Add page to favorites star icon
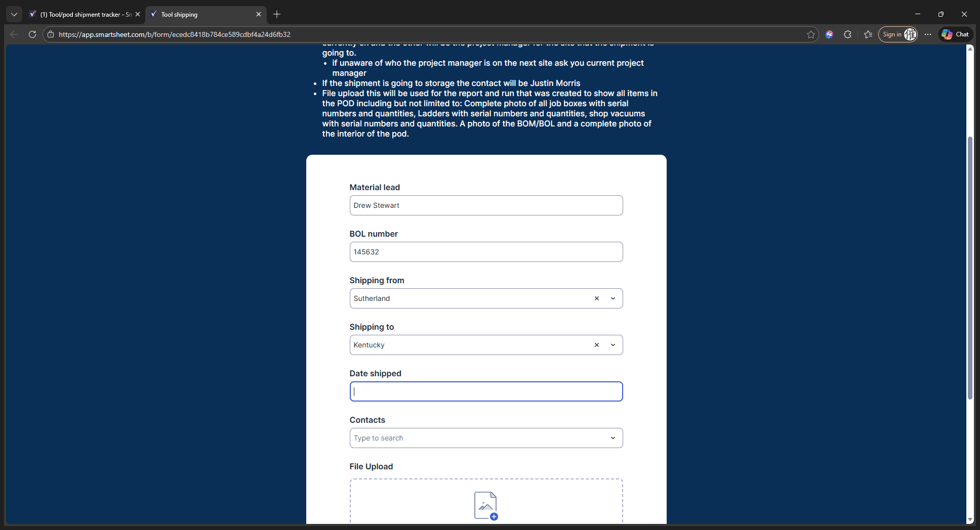Screen dimensions: 980x530 pyautogui.click(x=811, y=34)
